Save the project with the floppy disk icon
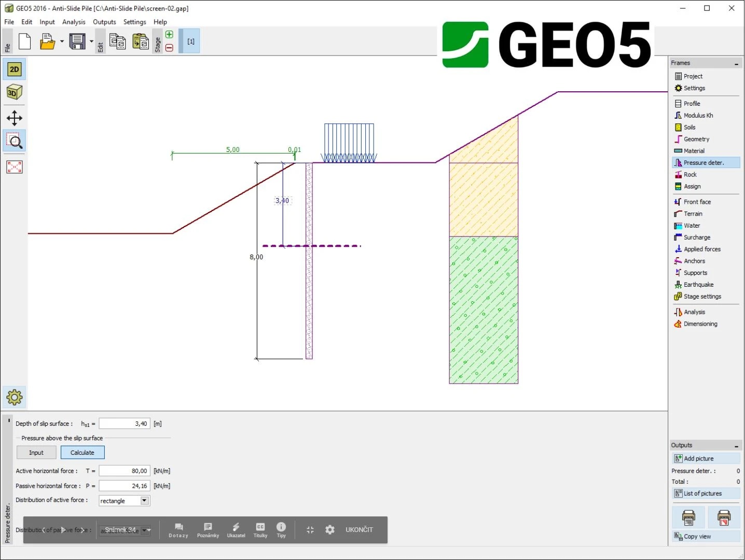 coord(77,41)
